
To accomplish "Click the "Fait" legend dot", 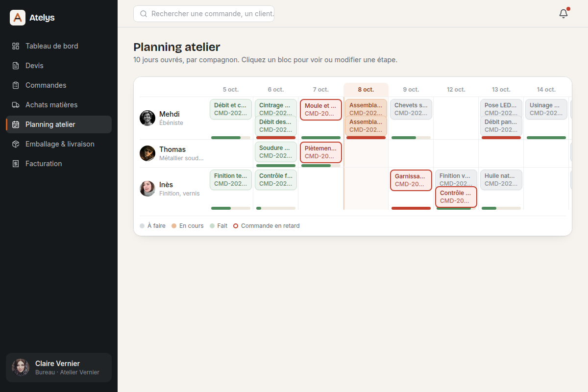I will (212, 226).
